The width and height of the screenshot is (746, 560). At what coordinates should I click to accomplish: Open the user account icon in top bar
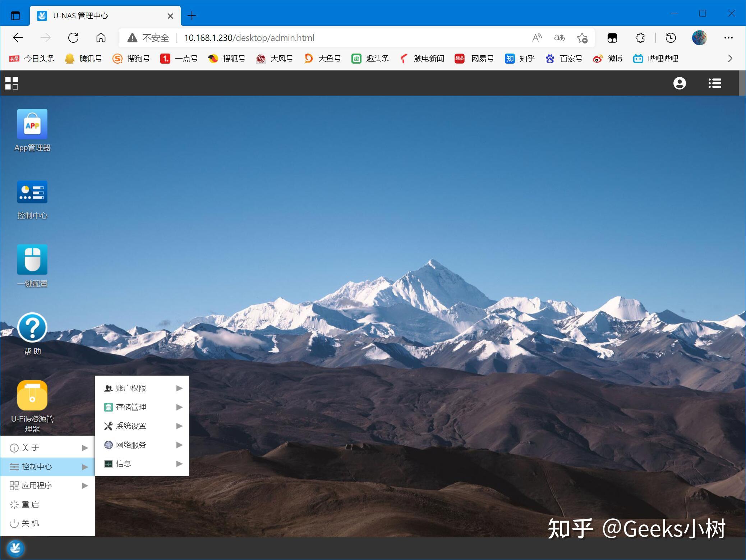click(x=679, y=83)
